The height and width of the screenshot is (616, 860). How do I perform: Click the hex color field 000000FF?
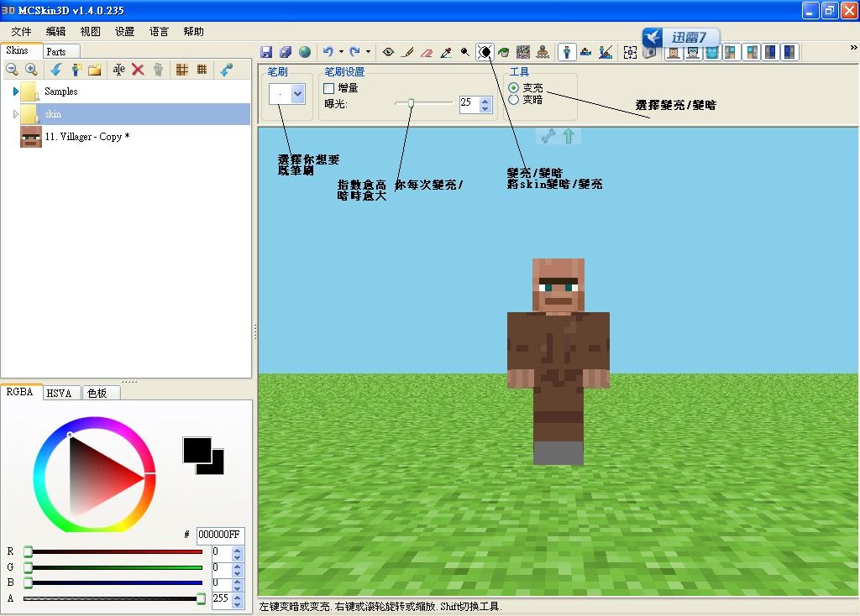[x=219, y=535]
